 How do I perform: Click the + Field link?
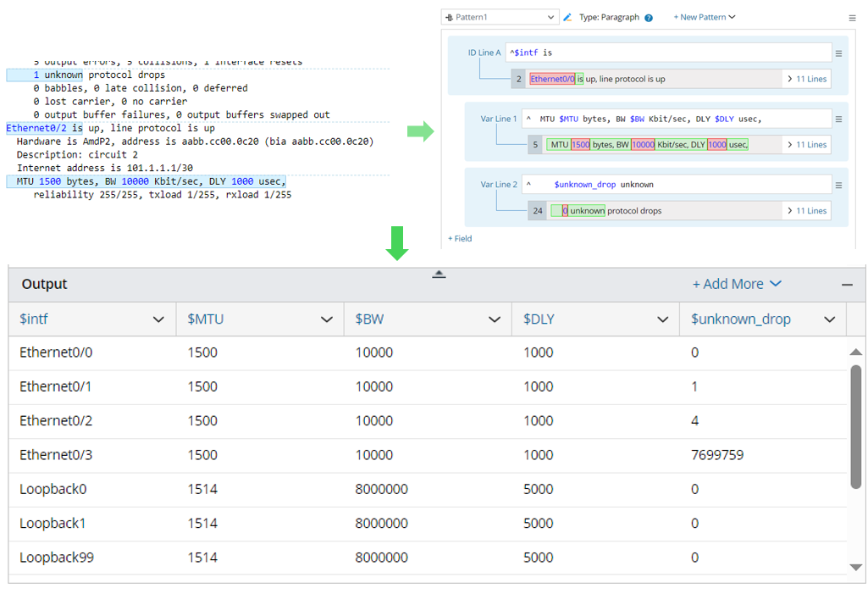pyautogui.click(x=460, y=239)
